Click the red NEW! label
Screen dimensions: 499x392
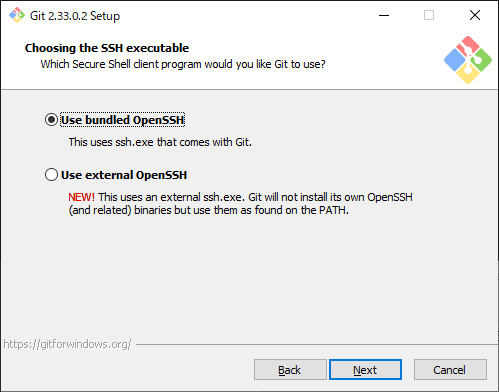81,197
